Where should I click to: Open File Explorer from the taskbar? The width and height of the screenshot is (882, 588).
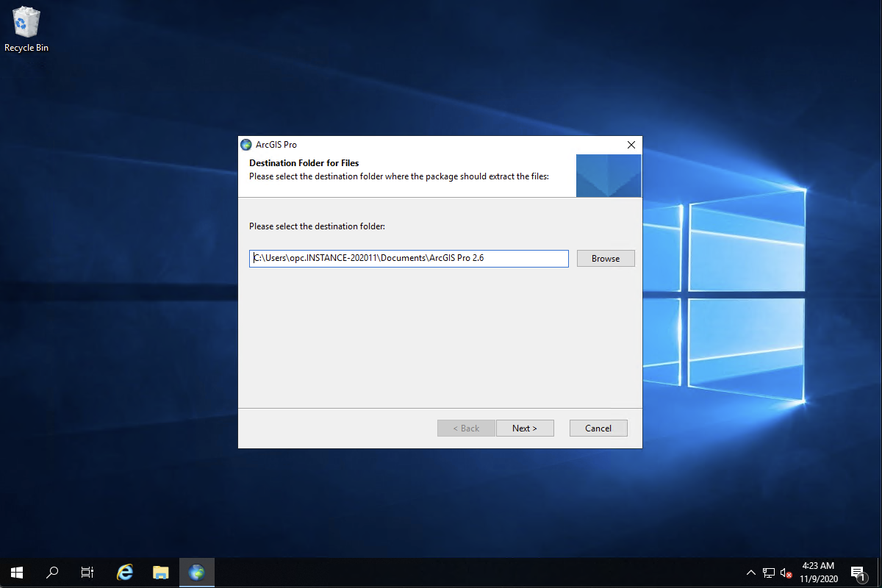(x=160, y=572)
